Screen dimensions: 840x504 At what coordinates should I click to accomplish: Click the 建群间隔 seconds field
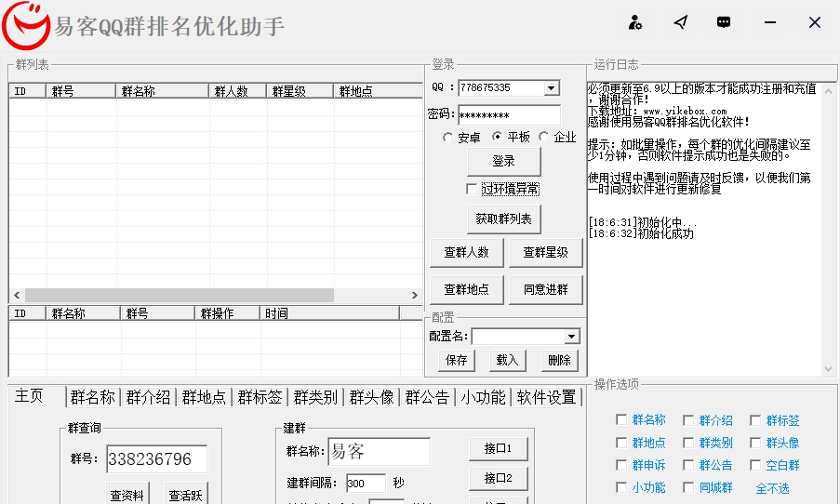coord(366,484)
